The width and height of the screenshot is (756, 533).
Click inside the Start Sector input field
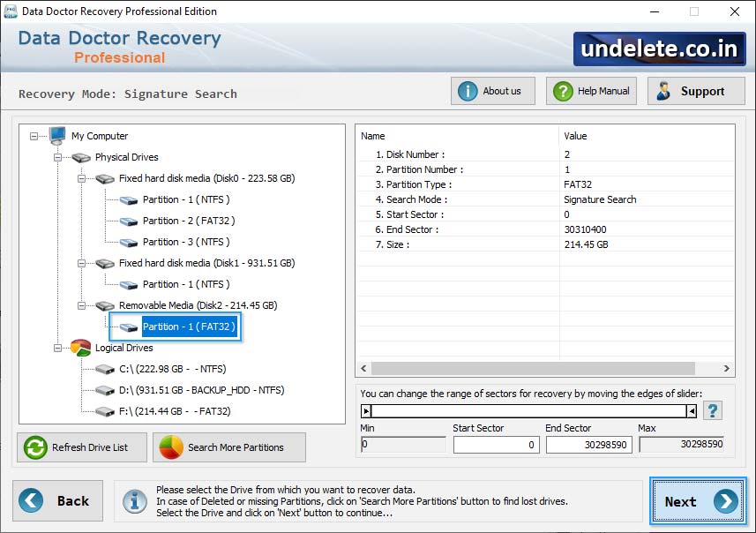pyautogui.click(x=497, y=445)
